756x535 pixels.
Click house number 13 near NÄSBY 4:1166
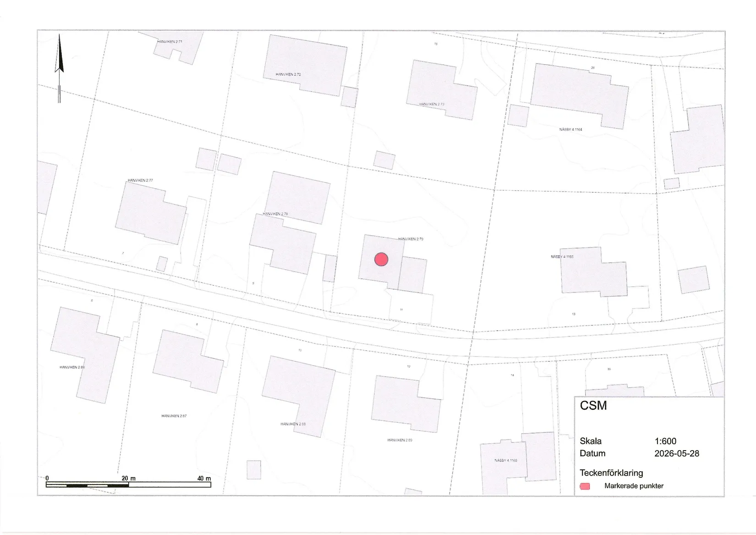point(574,314)
